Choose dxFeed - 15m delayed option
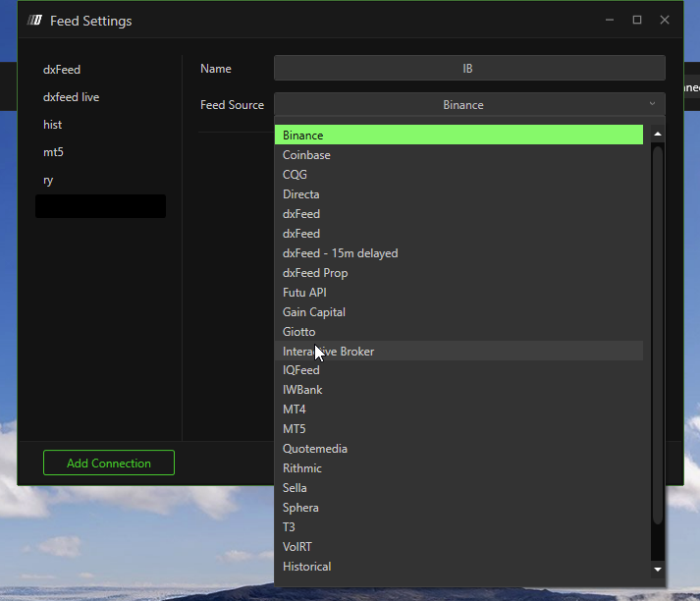700x601 pixels. click(340, 253)
